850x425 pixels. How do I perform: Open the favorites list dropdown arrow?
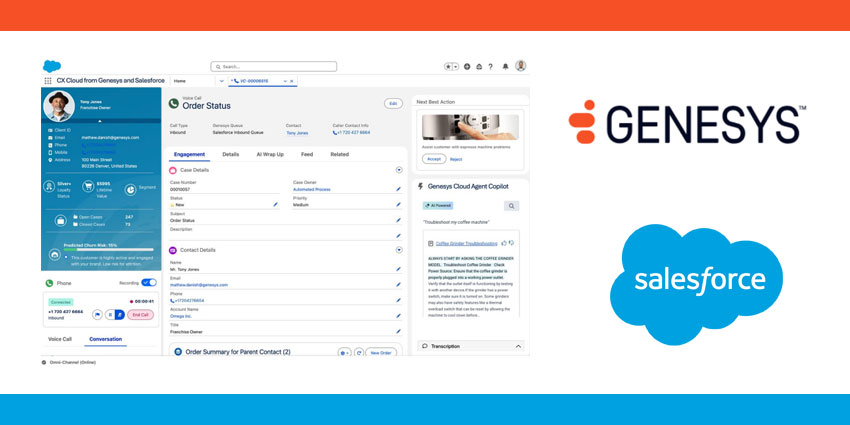455,67
